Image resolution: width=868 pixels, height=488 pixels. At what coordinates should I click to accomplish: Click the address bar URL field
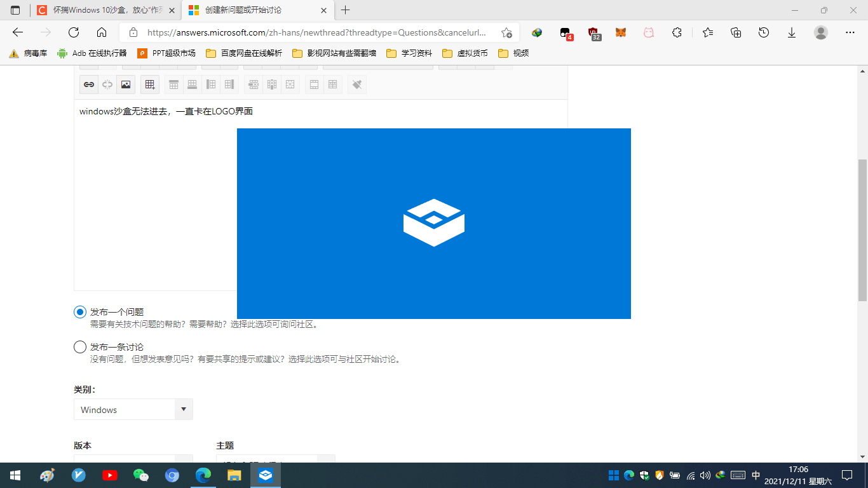316,32
